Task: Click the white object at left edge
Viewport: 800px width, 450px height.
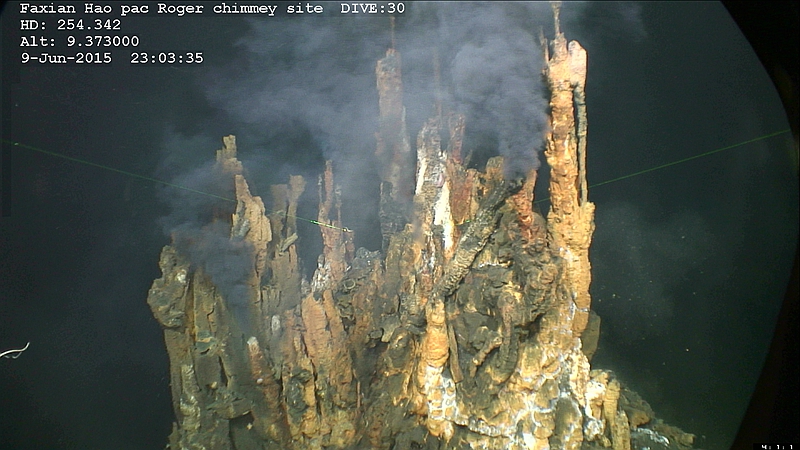Action: 14,350
